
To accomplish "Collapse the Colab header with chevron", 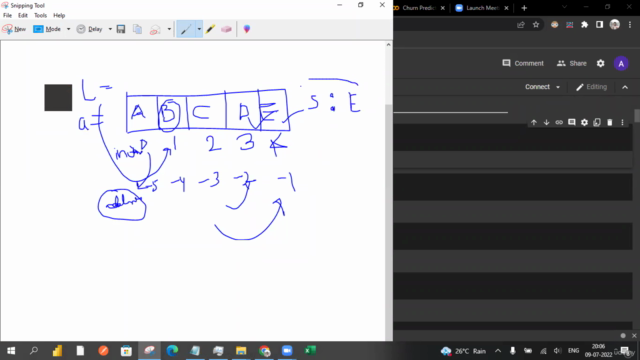I will tap(625, 87).
